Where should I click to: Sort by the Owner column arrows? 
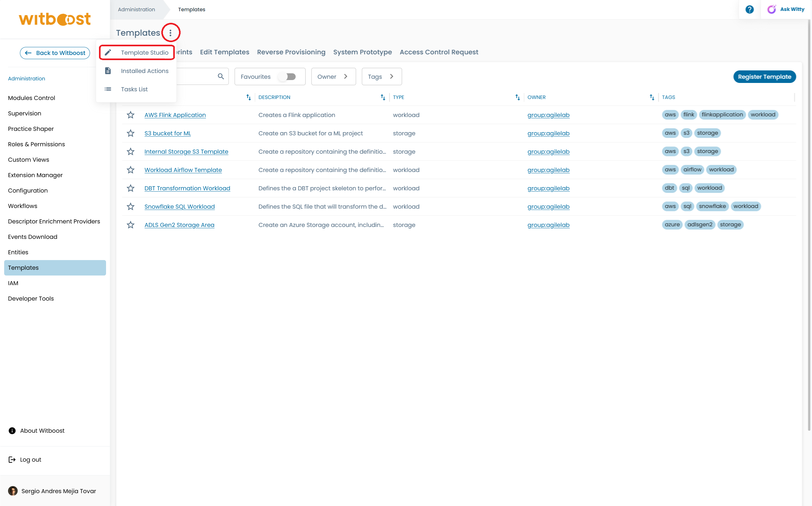click(652, 97)
